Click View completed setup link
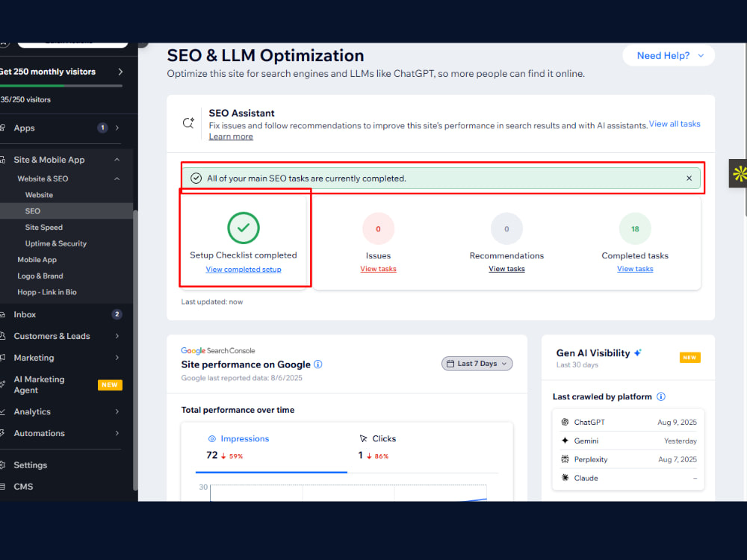 pos(244,270)
